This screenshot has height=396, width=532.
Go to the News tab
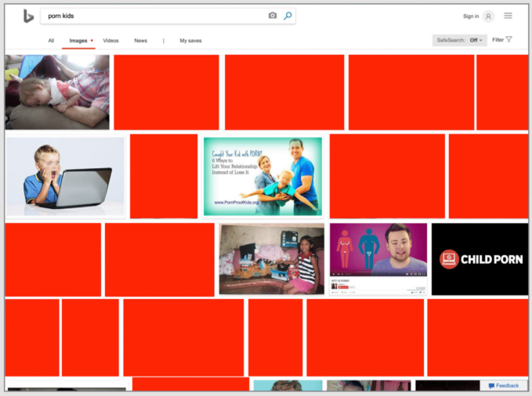pyautogui.click(x=140, y=41)
